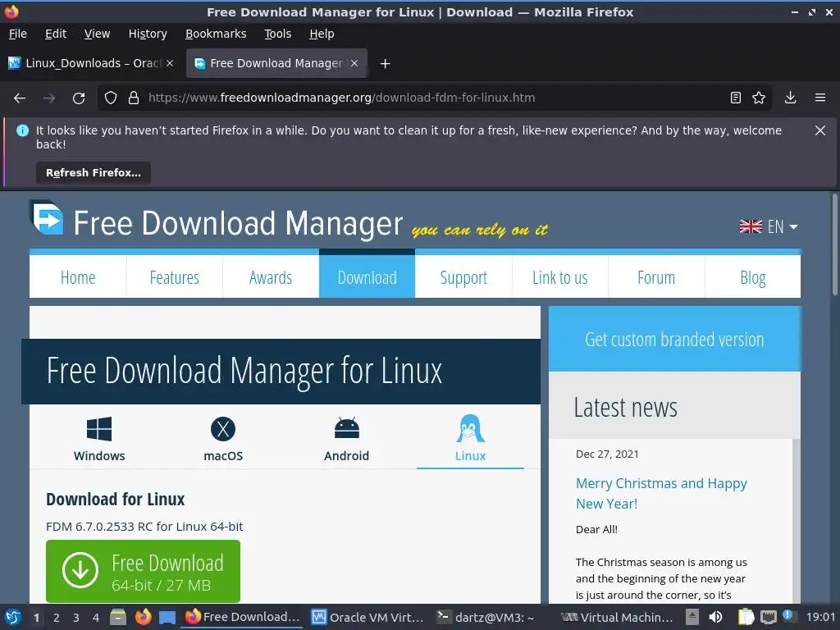Reload the page with the refresh icon

tap(79, 98)
